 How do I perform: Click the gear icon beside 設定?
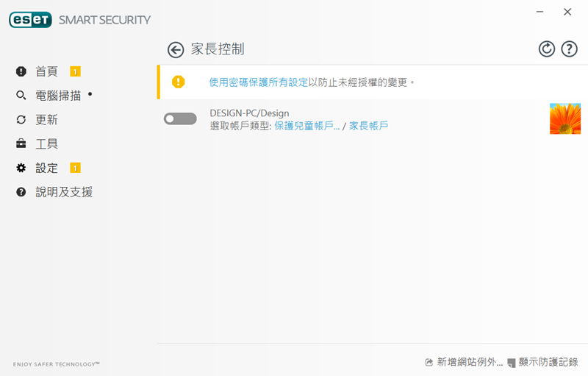(21, 168)
